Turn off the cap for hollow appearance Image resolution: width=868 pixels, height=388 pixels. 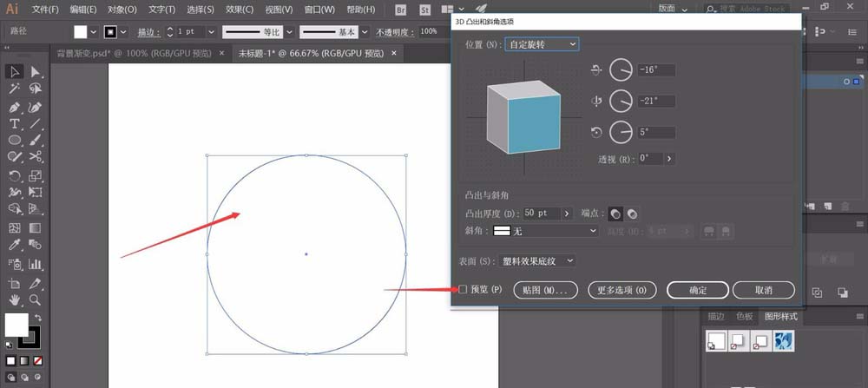633,214
